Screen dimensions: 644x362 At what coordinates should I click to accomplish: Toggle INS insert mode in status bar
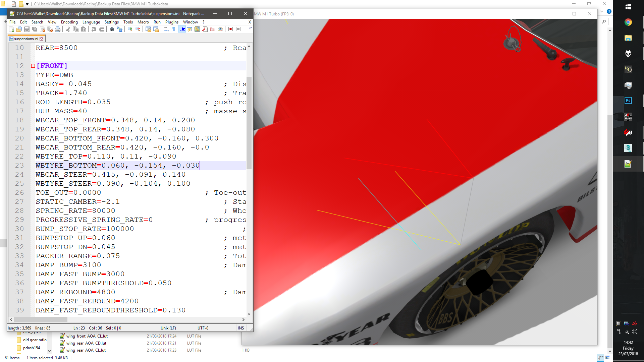click(241, 328)
